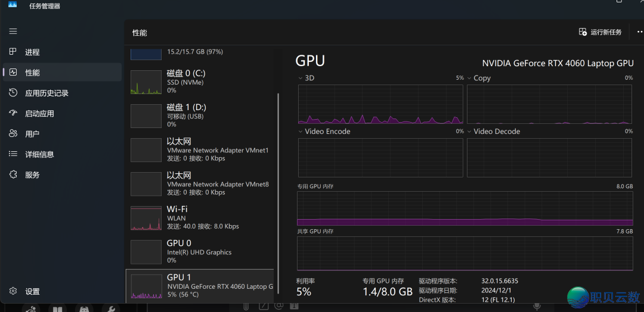Viewport: 644px width, 312px height.
Task: Open the 用户 page
Action: pos(62,134)
